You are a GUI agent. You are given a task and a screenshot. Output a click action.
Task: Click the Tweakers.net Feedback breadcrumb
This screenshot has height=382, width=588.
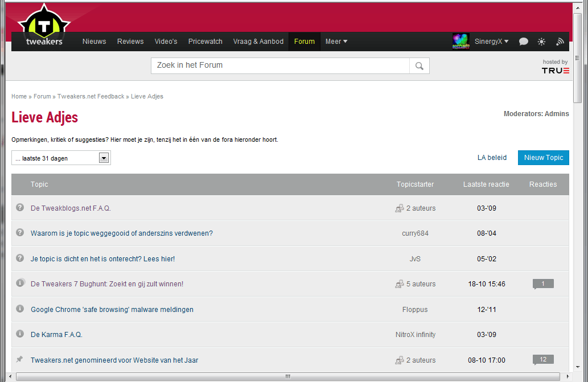click(91, 96)
